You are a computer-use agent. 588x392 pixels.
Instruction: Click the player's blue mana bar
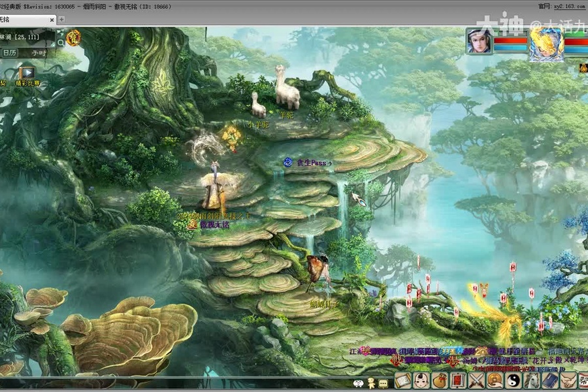(510, 48)
